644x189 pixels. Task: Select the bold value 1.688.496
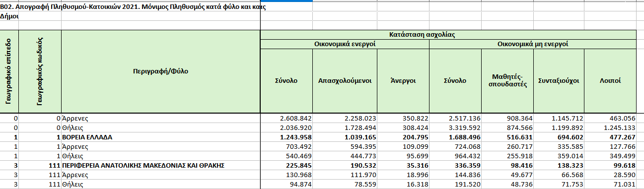[x=455, y=137]
